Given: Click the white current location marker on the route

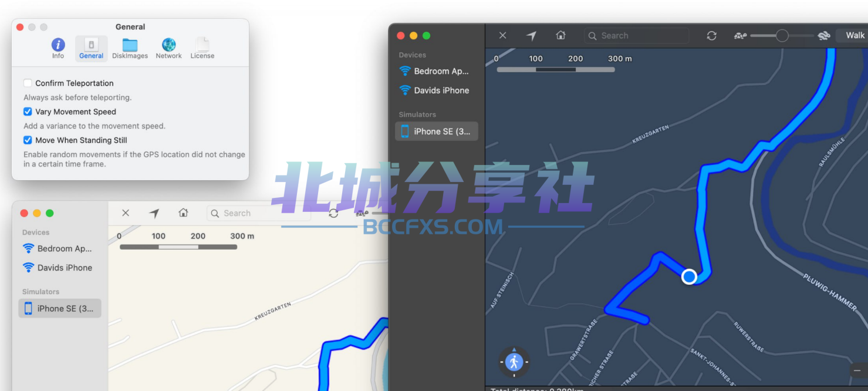Looking at the screenshot, I should [x=689, y=277].
